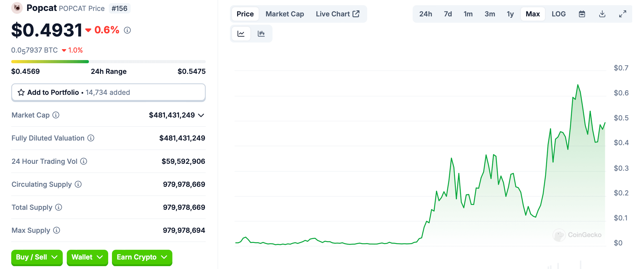Select 24h time range
The image size is (644, 269).
point(426,14)
